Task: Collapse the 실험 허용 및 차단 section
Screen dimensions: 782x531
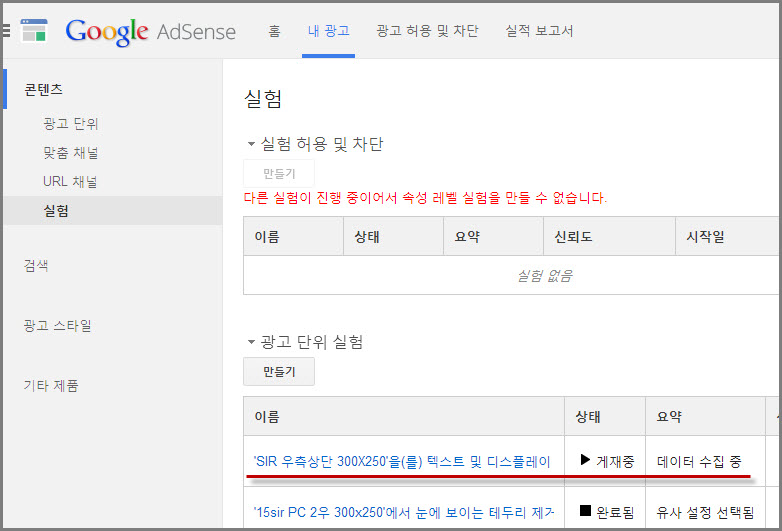Action: pos(252,145)
